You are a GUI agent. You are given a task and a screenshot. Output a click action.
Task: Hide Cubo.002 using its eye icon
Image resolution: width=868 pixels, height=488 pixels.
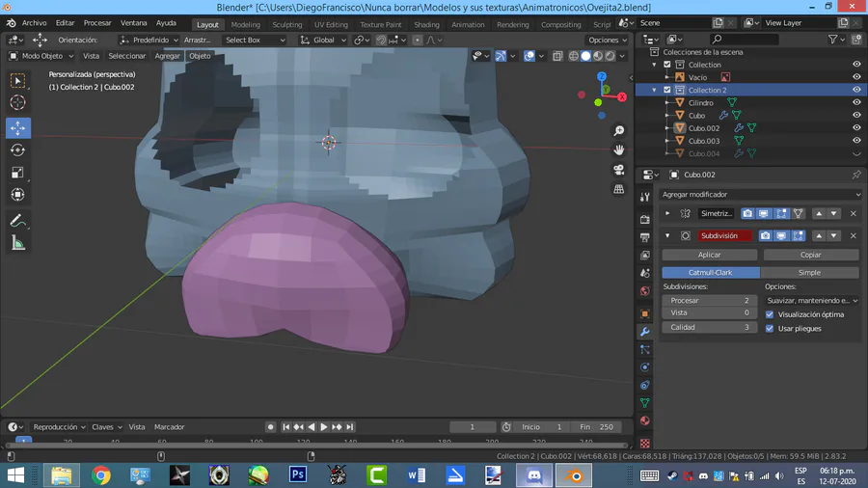point(855,128)
